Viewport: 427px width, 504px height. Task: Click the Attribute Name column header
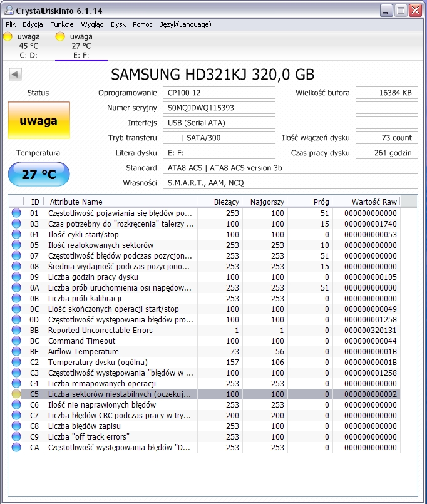coord(120,202)
